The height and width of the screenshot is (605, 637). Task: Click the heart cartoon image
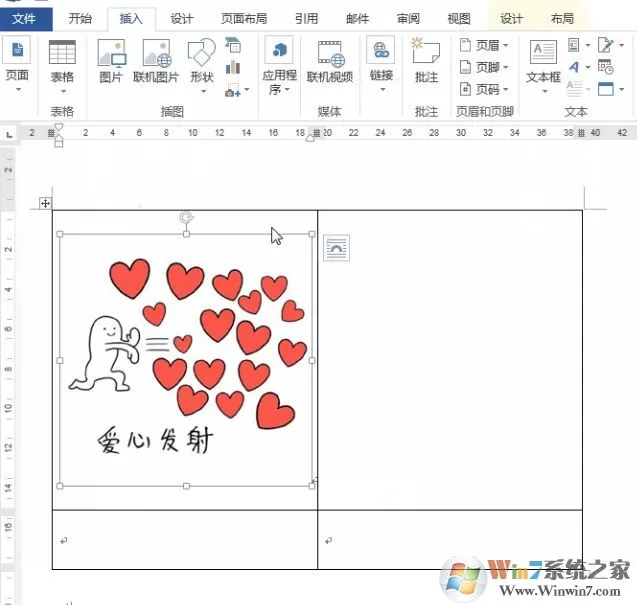click(x=186, y=360)
